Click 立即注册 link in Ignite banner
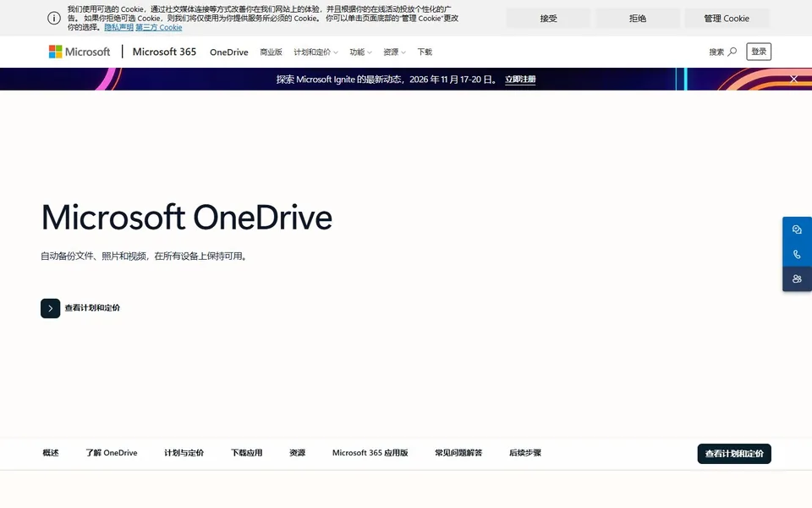The height and width of the screenshot is (508, 812). (x=520, y=80)
